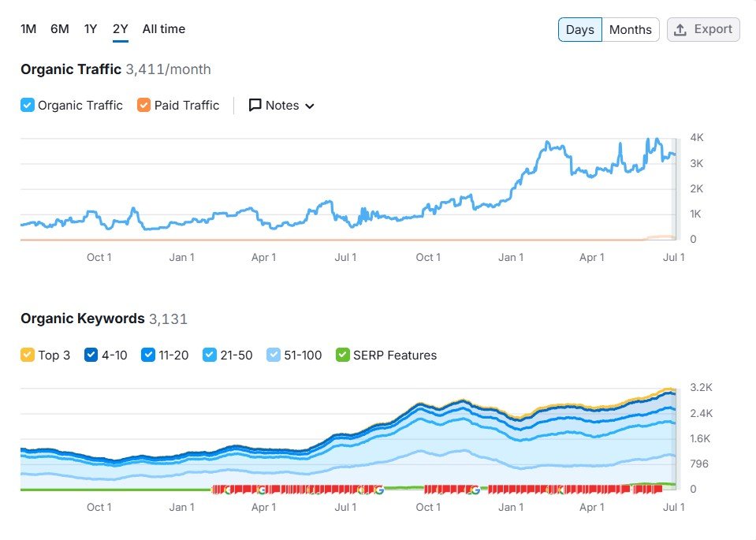
Task: Switch chart granularity to Months
Action: [630, 30]
